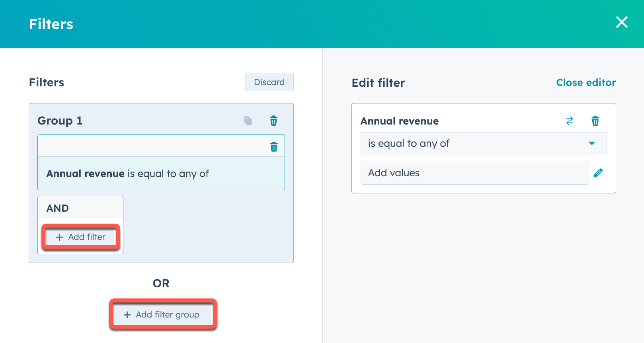The image size is (644, 343).
Task: Click the Discard button
Action: coord(269,82)
